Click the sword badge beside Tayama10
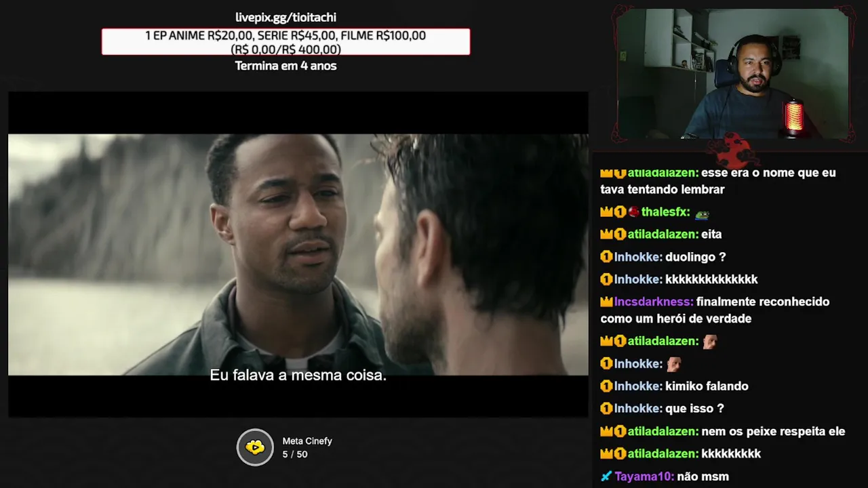Screen dimensions: 868x488 point(606,476)
